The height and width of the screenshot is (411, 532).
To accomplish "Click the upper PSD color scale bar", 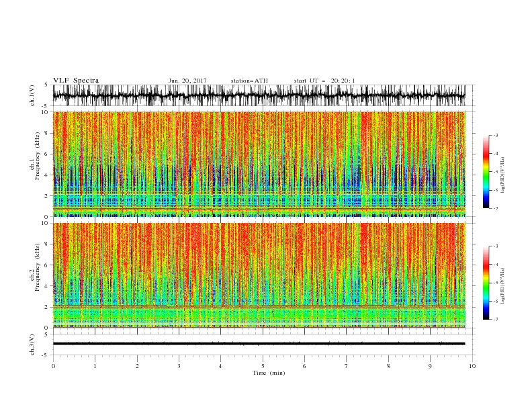I will pyautogui.click(x=486, y=172).
